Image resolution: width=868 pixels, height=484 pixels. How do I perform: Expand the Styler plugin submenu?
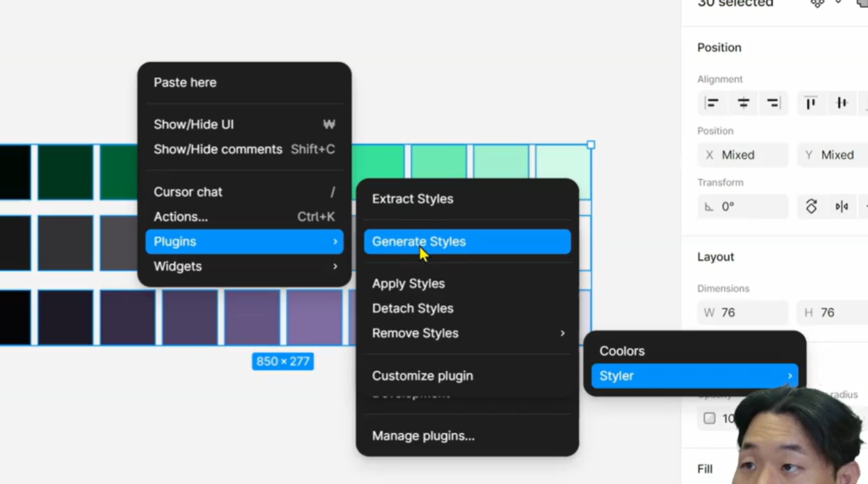pos(694,376)
